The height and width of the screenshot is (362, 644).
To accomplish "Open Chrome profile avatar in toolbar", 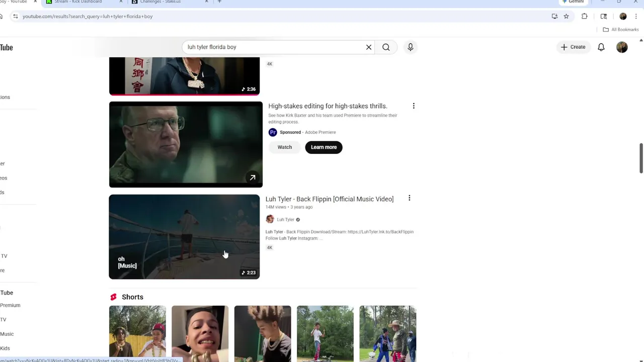I will [623, 16].
